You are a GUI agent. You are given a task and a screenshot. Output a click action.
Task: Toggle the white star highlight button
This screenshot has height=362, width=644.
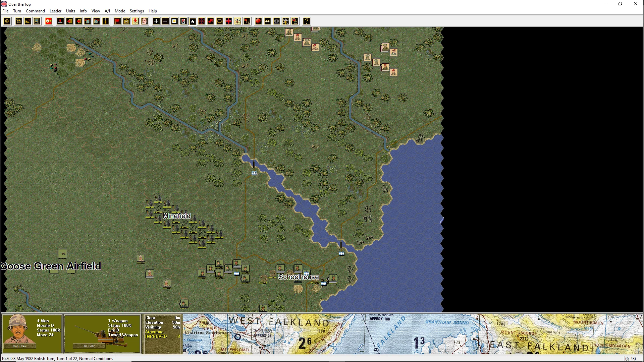pyautogui.click(x=193, y=21)
